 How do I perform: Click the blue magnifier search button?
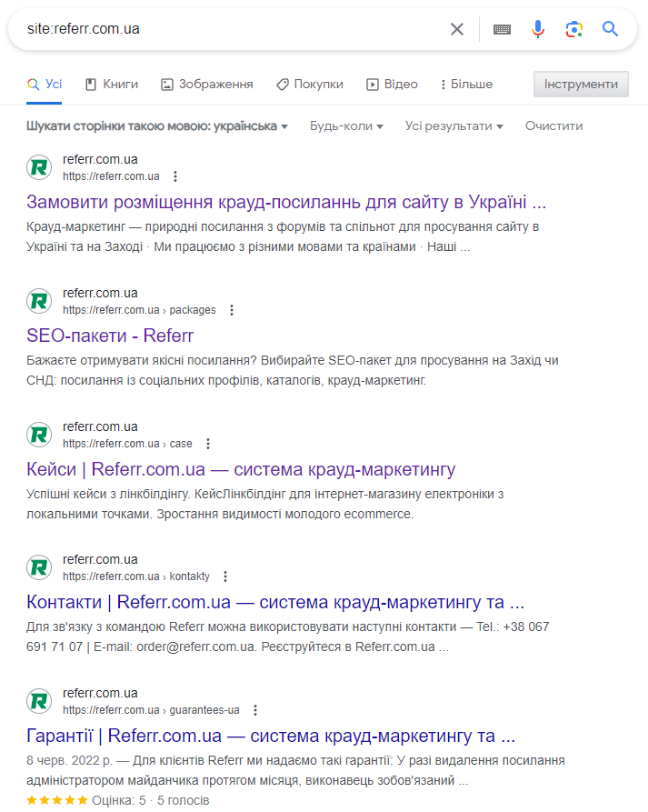[x=610, y=29]
